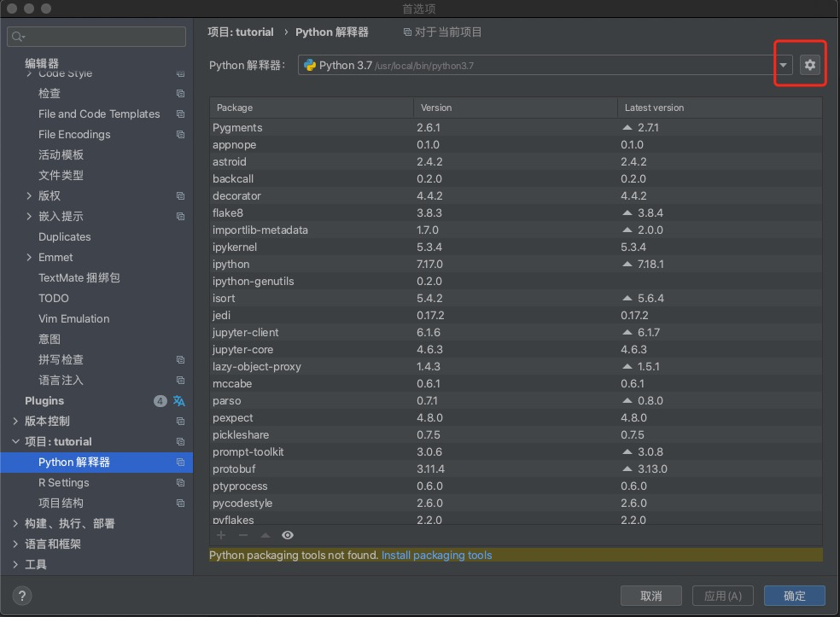Click project-level icon beside File Encodings
840x617 pixels.
(x=180, y=135)
